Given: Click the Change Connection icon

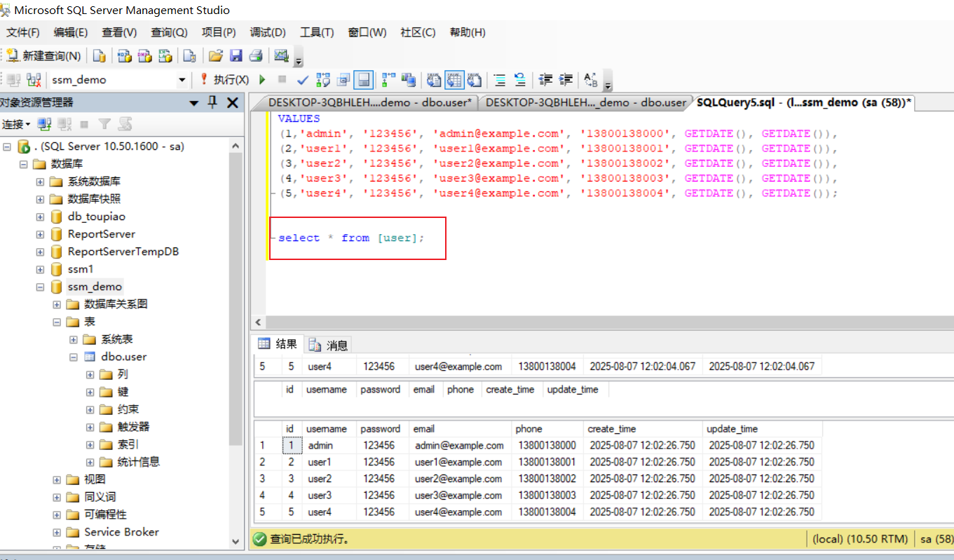Looking at the screenshot, I should pyautogui.click(x=34, y=80).
